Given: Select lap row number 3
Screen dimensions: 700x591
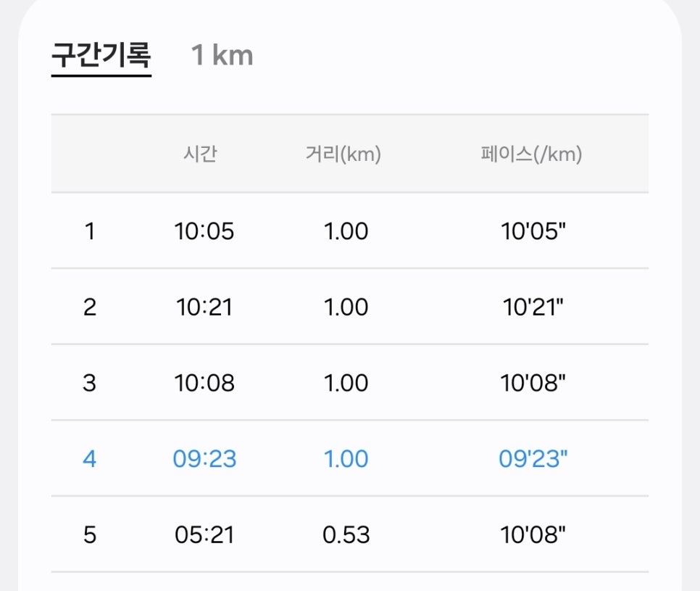Looking at the screenshot, I should pos(350,383).
